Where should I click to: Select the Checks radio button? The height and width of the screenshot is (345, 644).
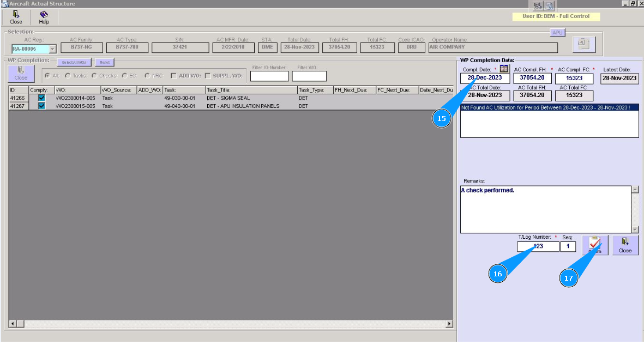pyautogui.click(x=94, y=76)
